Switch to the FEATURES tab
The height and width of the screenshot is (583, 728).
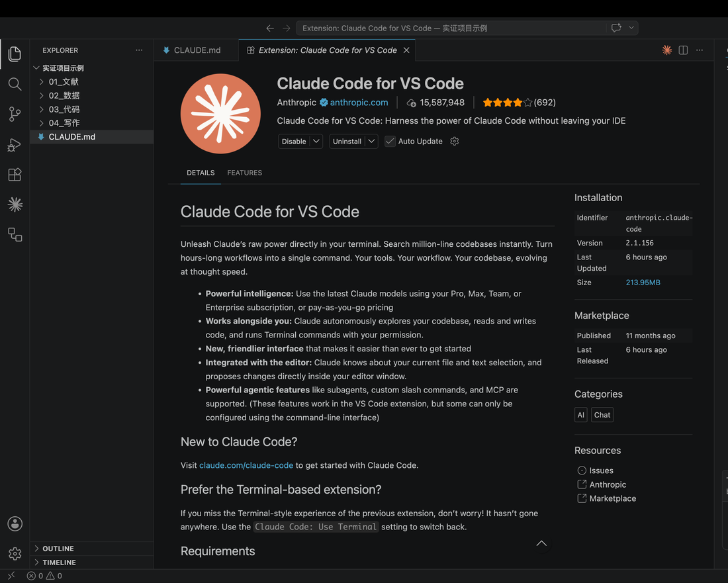tap(245, 173)
